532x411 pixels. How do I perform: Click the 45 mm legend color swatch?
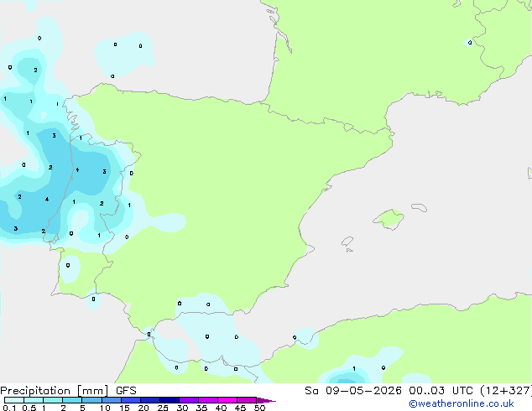(247, 400)
